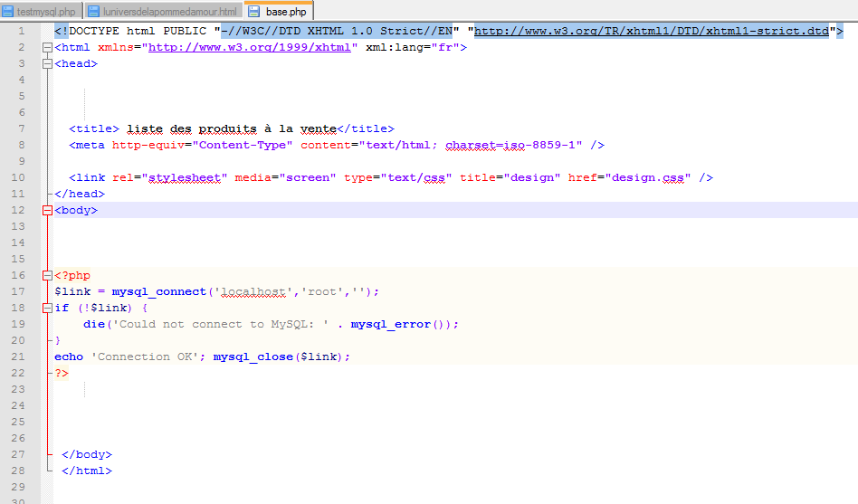Collapse the head section fold marker
Viewport: 858px width, 504px height.
tap(47, 64)
